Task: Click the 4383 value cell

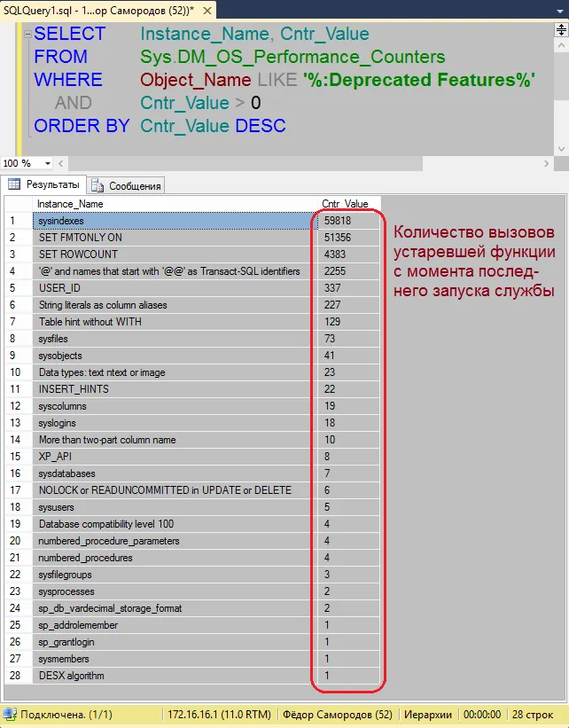Action: (347, 254)
